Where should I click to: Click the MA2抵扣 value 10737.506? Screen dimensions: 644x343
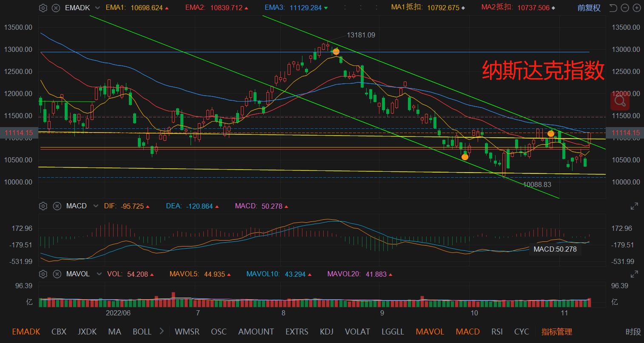pos(533,8)
